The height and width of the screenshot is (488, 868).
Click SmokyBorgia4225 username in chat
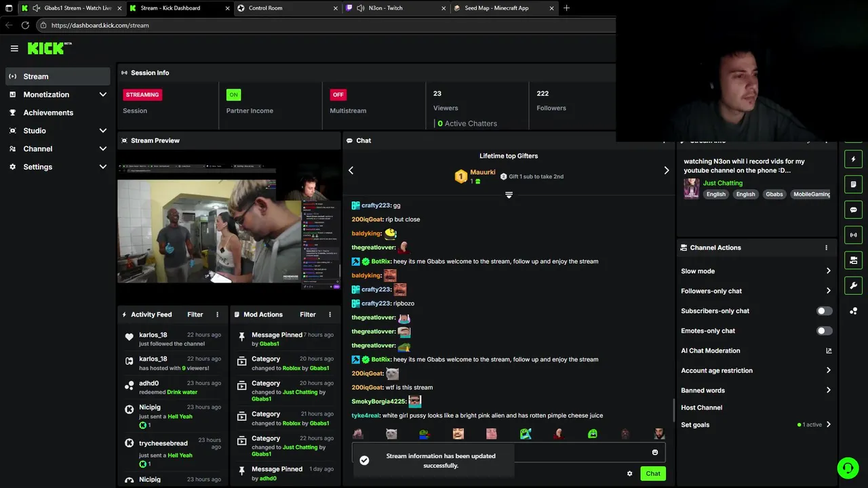pos(378,401)
